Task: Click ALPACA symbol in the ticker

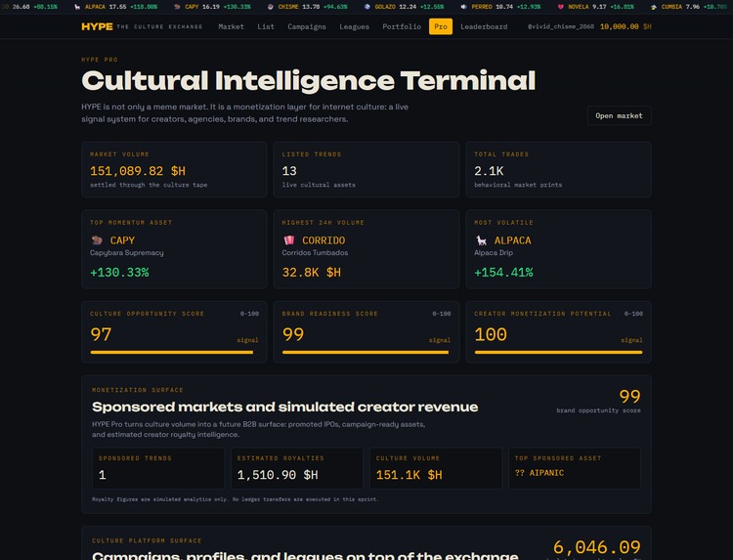Action: tap(95, 7)
